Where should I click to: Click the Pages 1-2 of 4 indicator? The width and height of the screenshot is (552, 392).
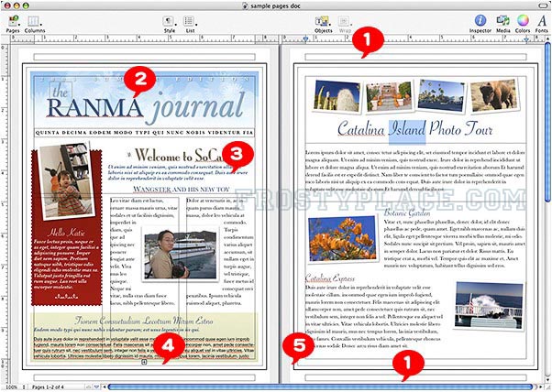click(x=48, y=387)
